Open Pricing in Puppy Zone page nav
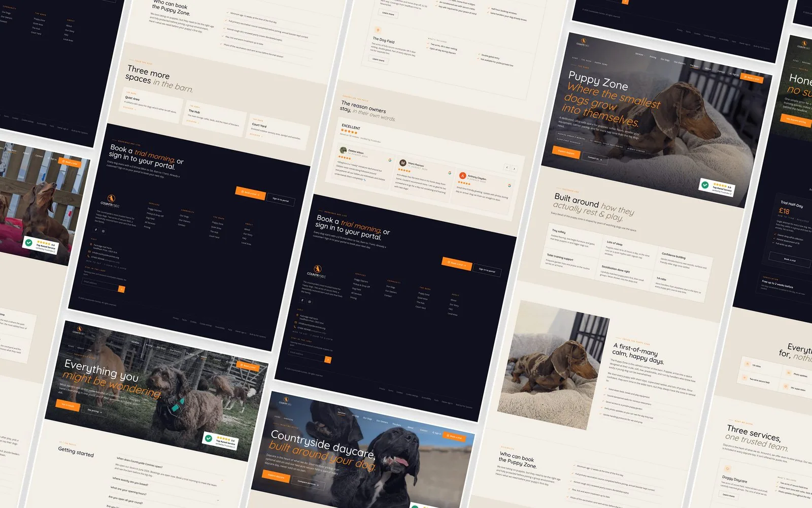 pyautogui.click(x=653, y=57)
